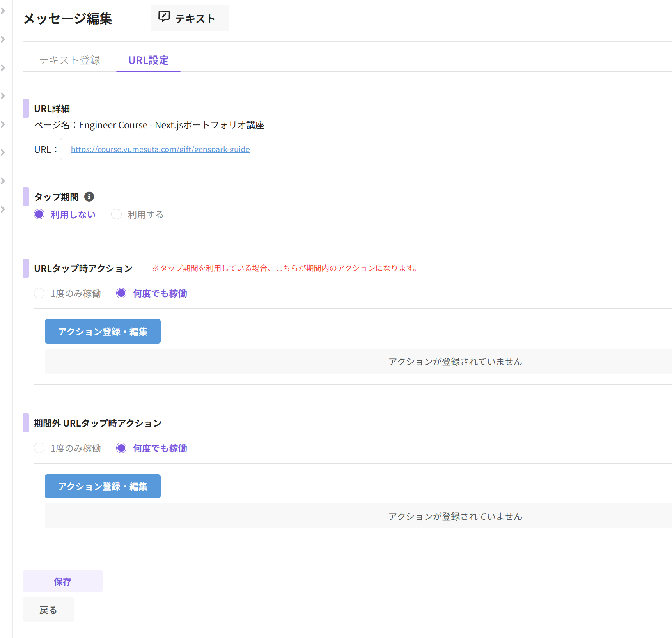Switch to the テキスト登録 tab
672x638 pixels.
pyautogui.click(x=70, y=60)
